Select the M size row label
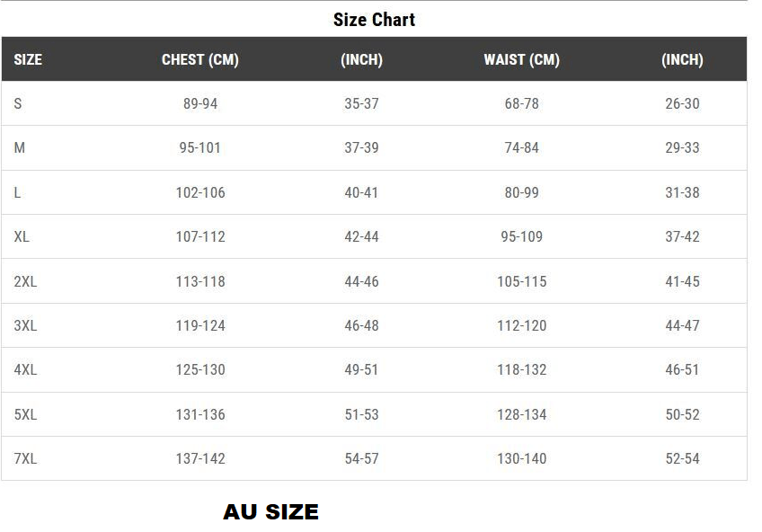The width and height of the screenshot is (762, 532). (20, 148)
